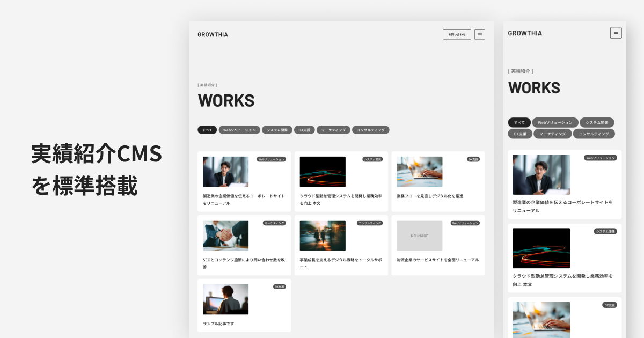
Task: Open the light-trail thumbnail on the desktop クラウド型勤怠管理 card
Action: [323, 172]
